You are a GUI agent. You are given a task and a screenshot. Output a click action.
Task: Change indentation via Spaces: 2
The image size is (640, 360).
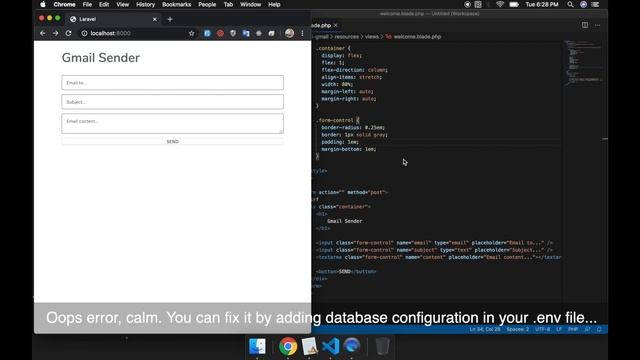(x=518, y=329)
